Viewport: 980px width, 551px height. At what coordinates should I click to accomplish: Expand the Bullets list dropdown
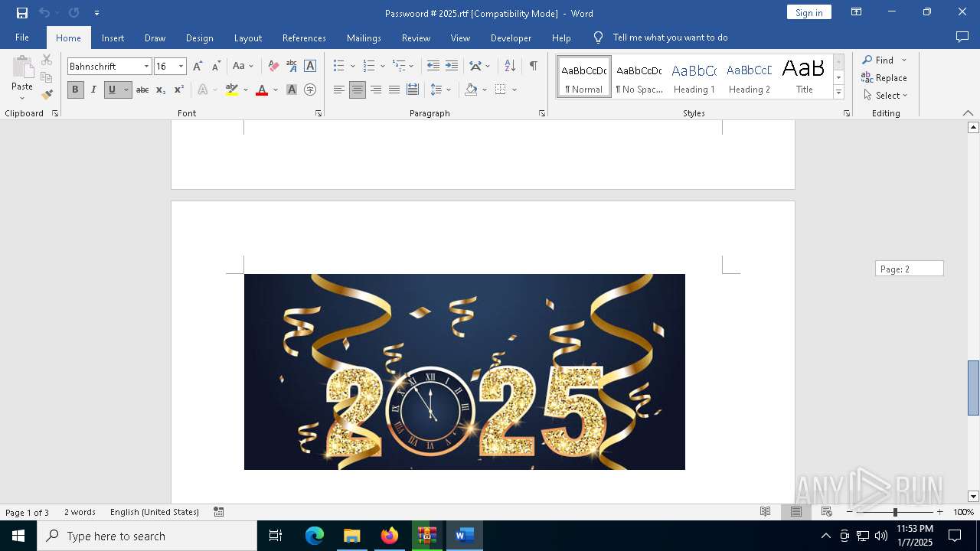click(352, 66)
